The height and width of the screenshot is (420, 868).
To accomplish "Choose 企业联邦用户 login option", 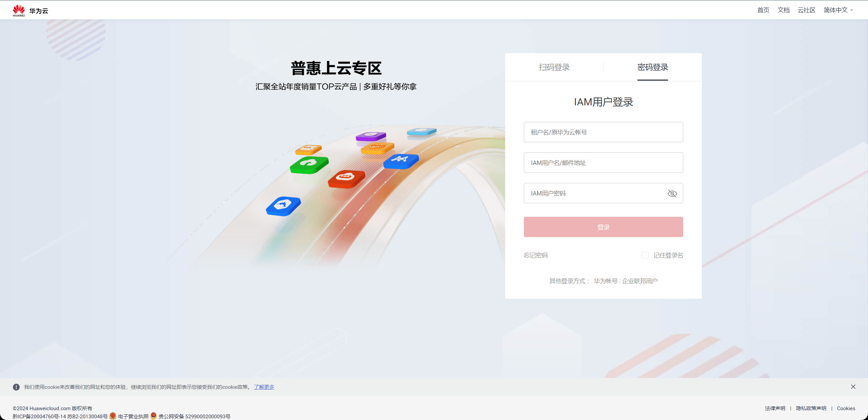I will point(639,281).
